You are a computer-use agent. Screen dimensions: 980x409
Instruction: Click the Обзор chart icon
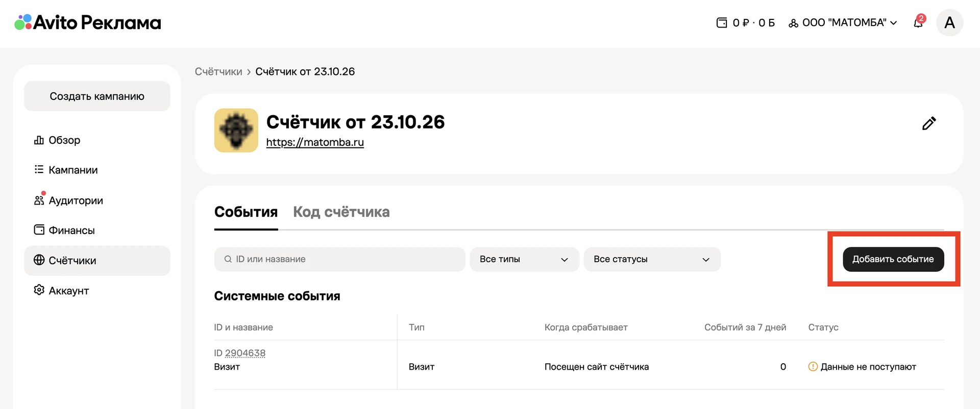tap(39, 140)
